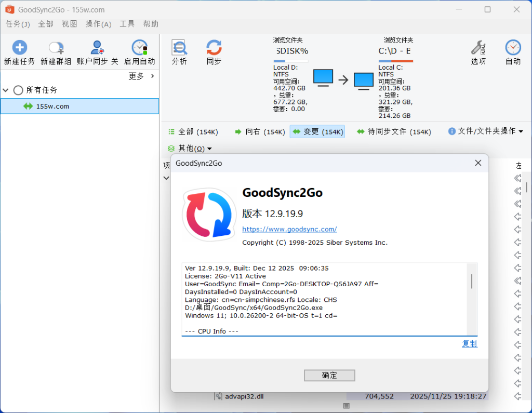Click the version info textbox scrollbar
The image size is (532, 413).
(472, 281)
